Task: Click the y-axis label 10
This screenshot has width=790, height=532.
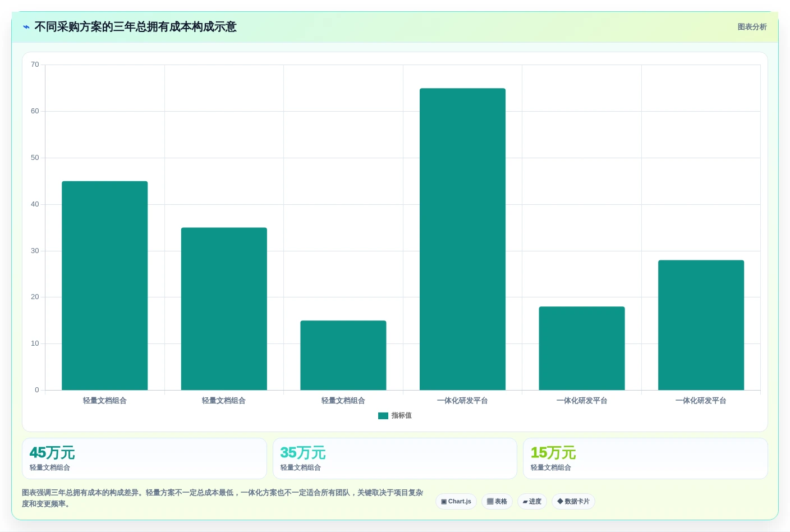Action: 35,343
